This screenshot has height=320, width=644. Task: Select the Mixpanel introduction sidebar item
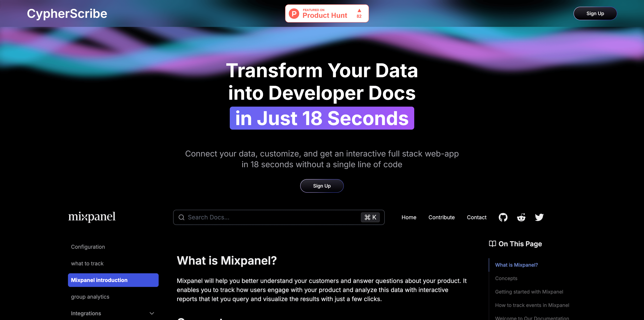point(113,280)
